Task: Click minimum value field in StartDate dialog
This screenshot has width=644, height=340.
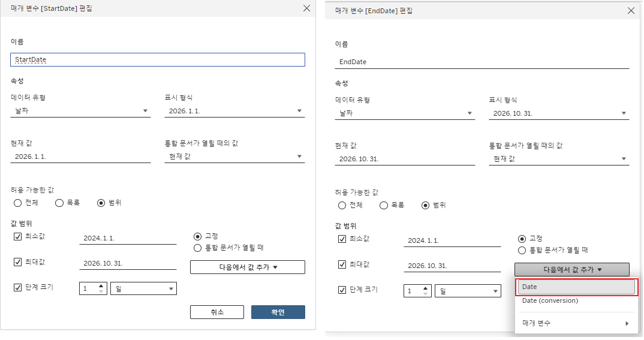Action: (128, 238)
